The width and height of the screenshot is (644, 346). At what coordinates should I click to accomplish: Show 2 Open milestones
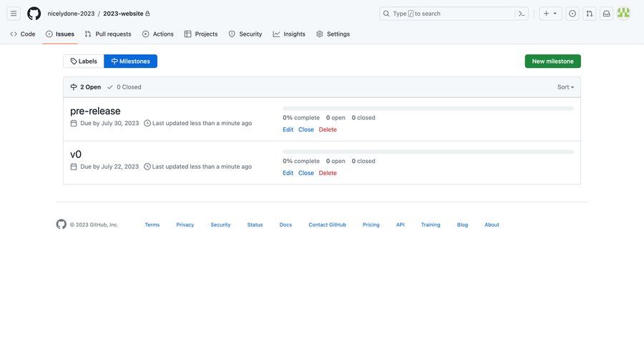[x=85, y=87]
